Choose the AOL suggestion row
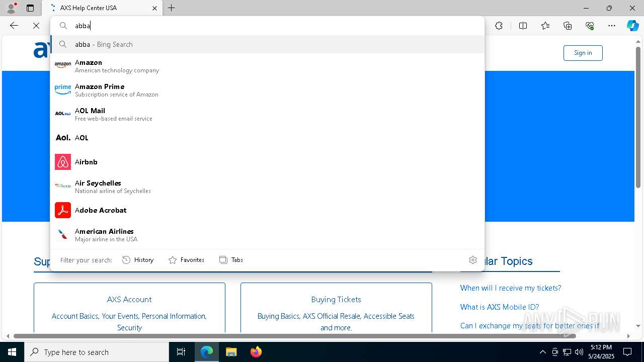This screenshot has width=644, height=362. (267, 138)
